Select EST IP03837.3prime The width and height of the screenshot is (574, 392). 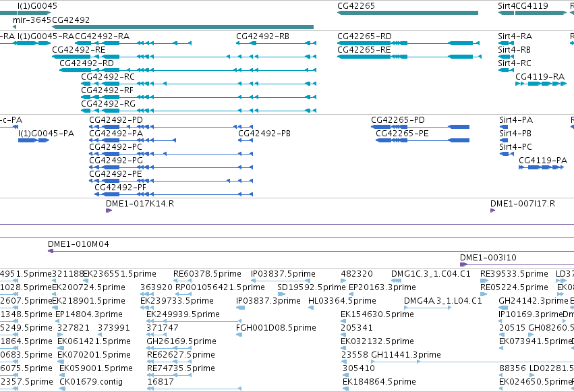[x=241, y=308]
